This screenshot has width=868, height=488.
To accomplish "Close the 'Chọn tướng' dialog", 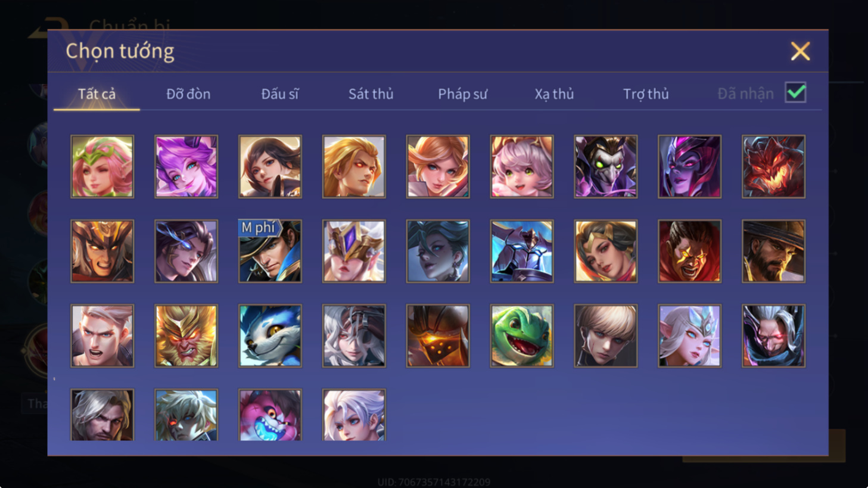I will [800, 51].
